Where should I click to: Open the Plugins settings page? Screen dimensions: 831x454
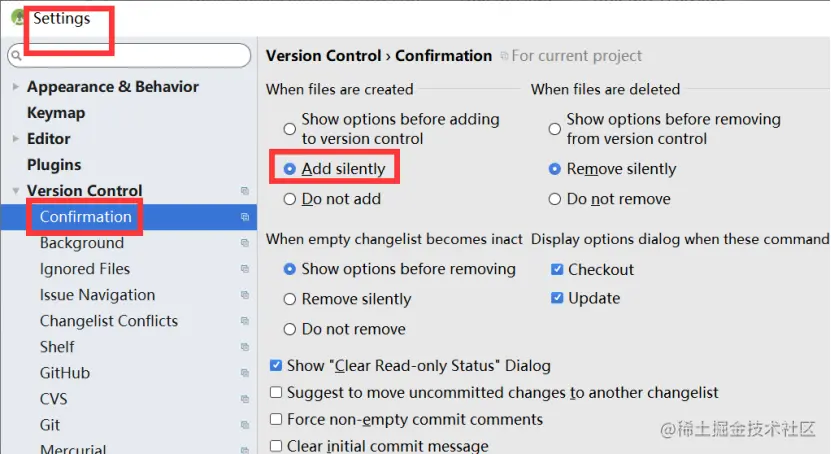point(54,165)
